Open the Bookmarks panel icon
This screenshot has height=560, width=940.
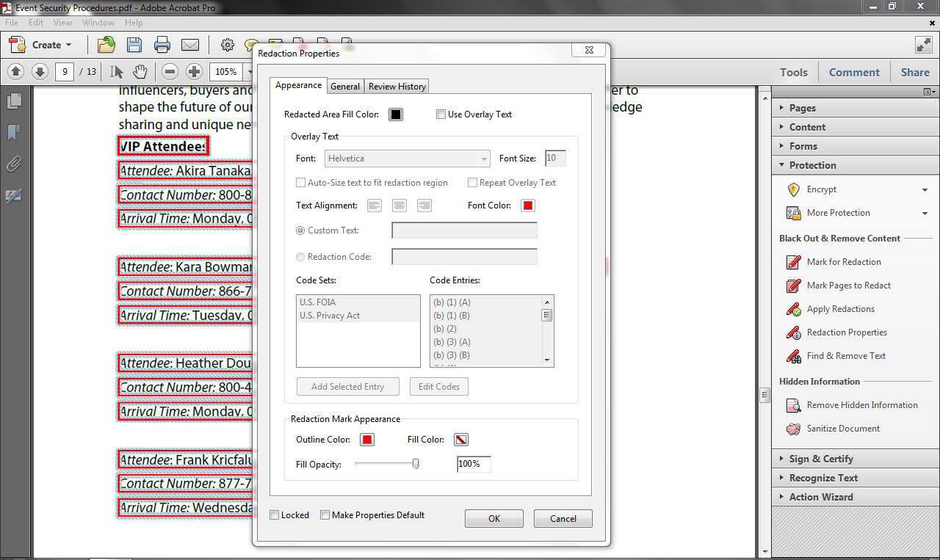(13, 132)
